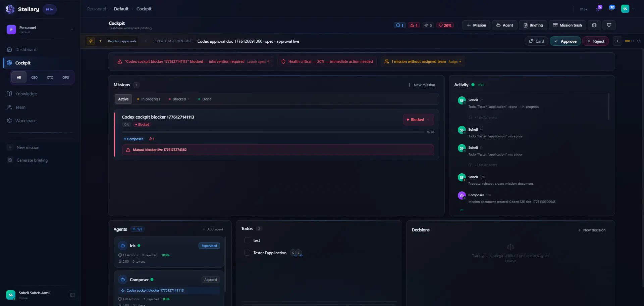Open the Manual blocker live 1776127274382 row

(278, 150)
